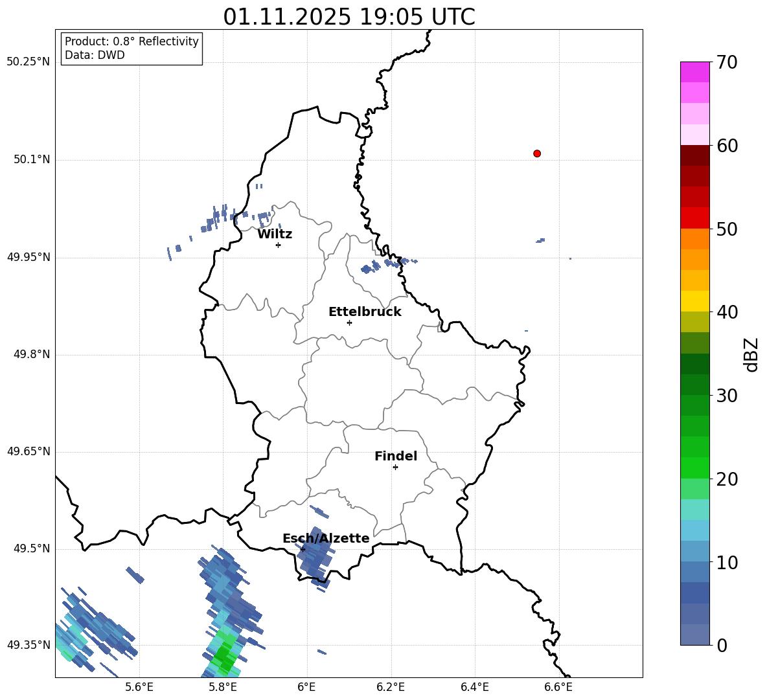This screenshot has height=700, width=767.
Task: Click the 'Data: DWD' label
Action: point(95,55)
